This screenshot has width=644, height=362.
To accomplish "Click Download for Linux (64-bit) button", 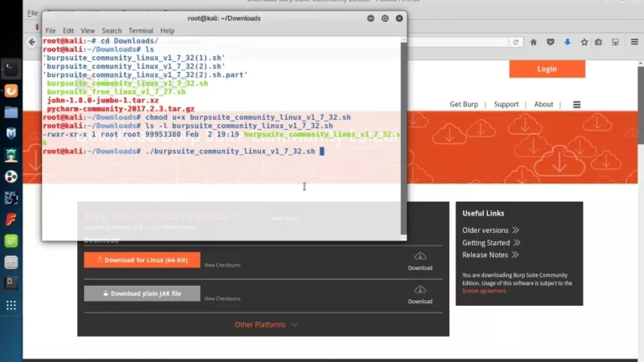I will [x=142, y=260].
